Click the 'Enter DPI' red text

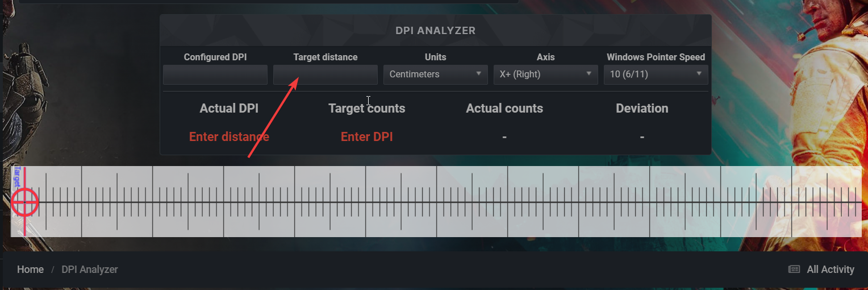366,136
